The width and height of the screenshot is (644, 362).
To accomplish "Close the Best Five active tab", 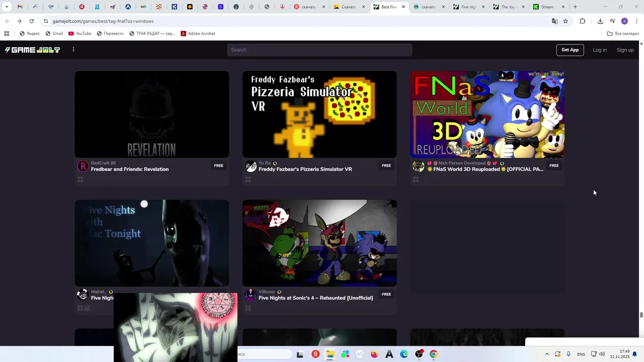I will [x=404, y=7].
